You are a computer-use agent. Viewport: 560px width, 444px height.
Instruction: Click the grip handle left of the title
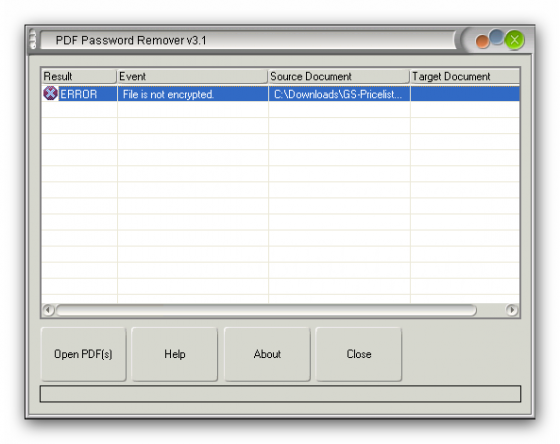click(x=33, y=39)
